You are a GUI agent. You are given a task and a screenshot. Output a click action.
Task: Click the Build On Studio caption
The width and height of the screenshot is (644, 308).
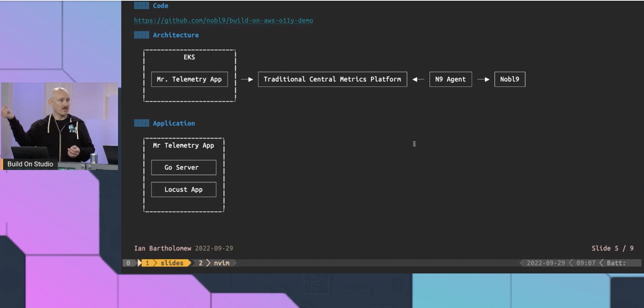coord(30,164)
